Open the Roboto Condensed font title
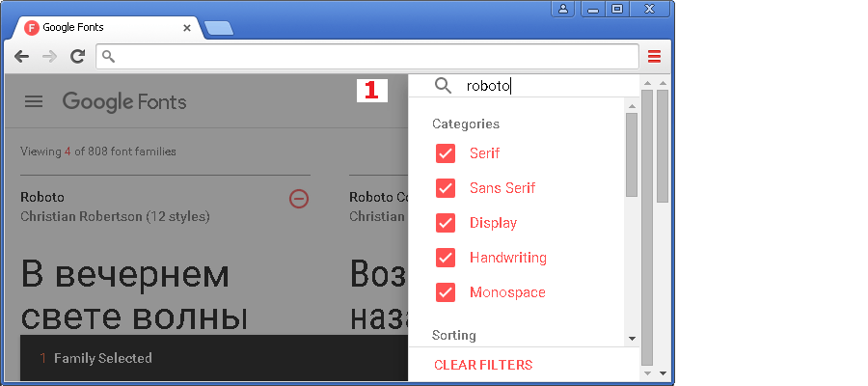 point(379,197)
